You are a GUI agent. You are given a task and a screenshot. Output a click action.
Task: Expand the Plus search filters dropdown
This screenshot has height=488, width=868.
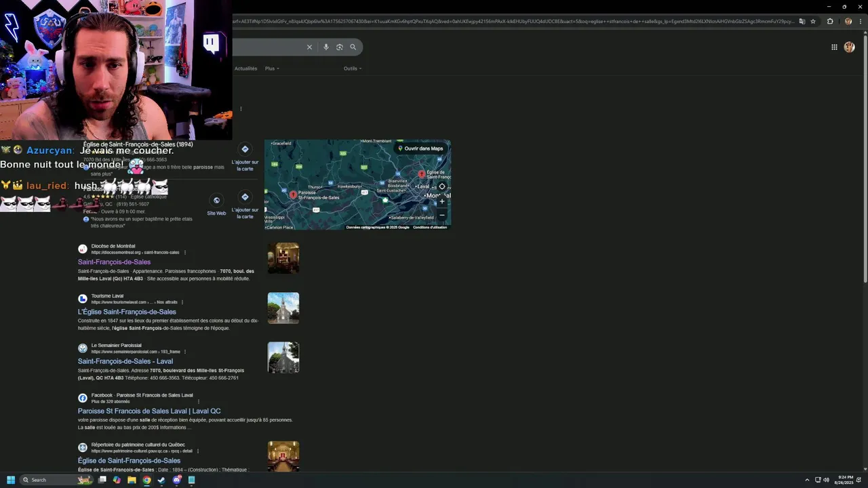coord(271,68)
